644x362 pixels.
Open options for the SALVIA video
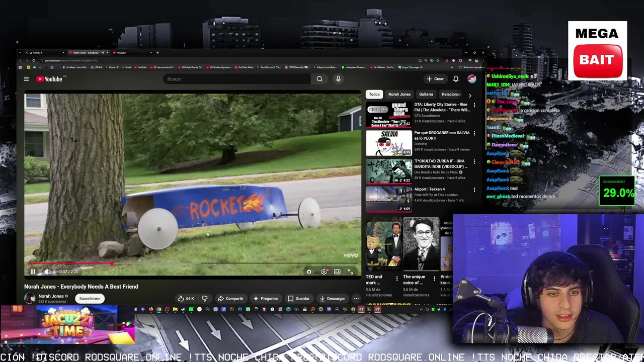(474, 133)
